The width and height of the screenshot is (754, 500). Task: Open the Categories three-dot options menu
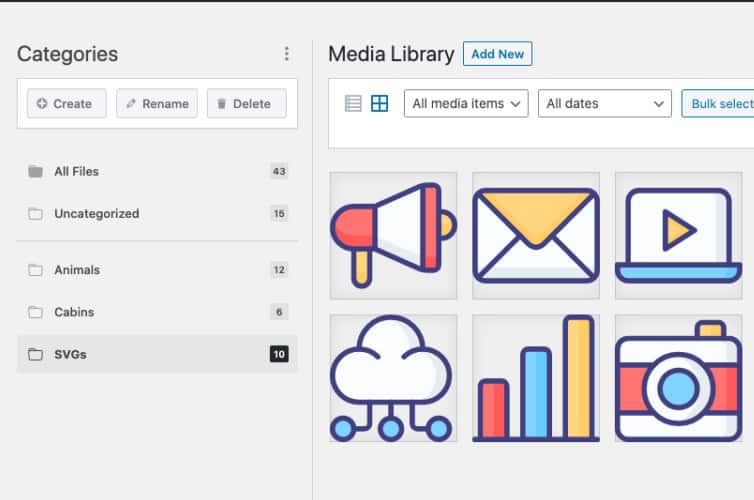(287, 54)
